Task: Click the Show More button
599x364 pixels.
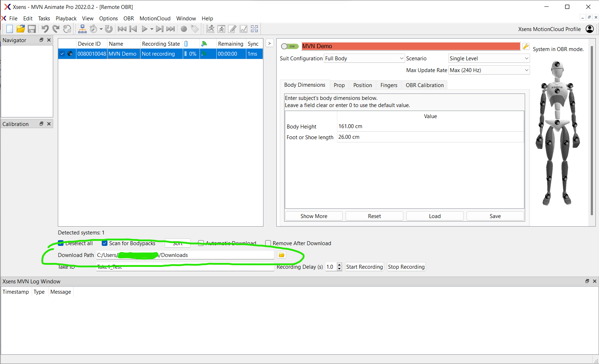Action: tap(314, 216)
